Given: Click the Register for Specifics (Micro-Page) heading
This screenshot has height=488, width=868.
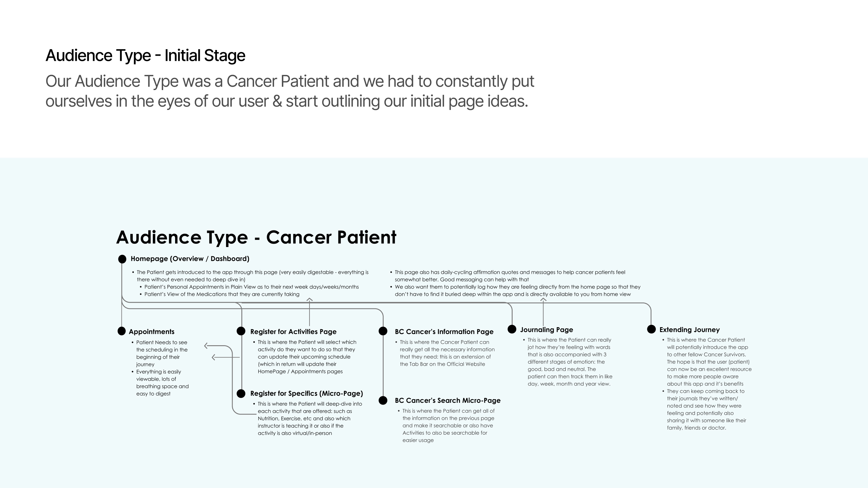Looking at the screenshot, I should coord(307,393).
